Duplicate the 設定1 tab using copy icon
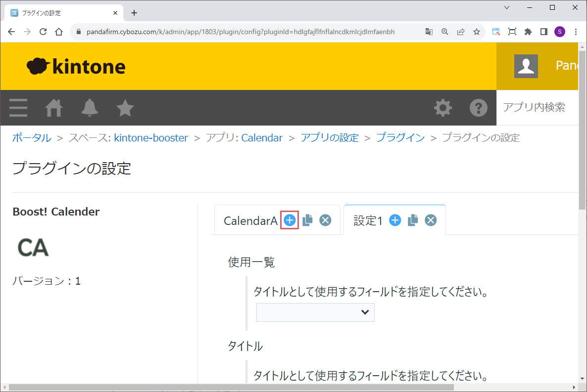 [x=413, y=220]
